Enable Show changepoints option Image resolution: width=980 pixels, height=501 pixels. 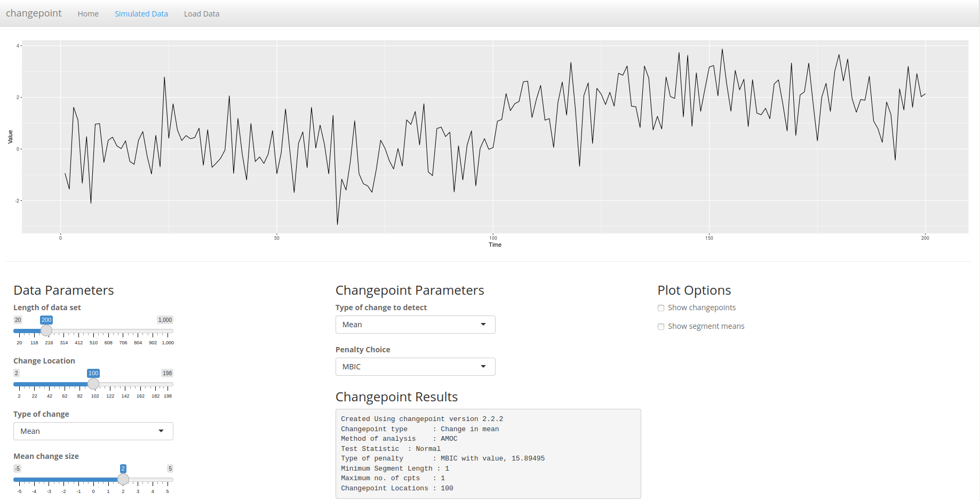point(661,308)
